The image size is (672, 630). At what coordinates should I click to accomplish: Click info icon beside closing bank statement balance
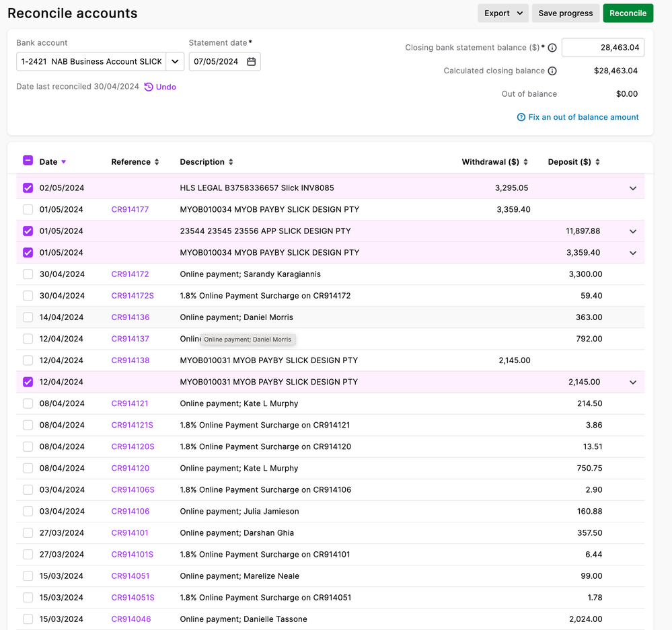pyautogui.click(x=552, y=48)
